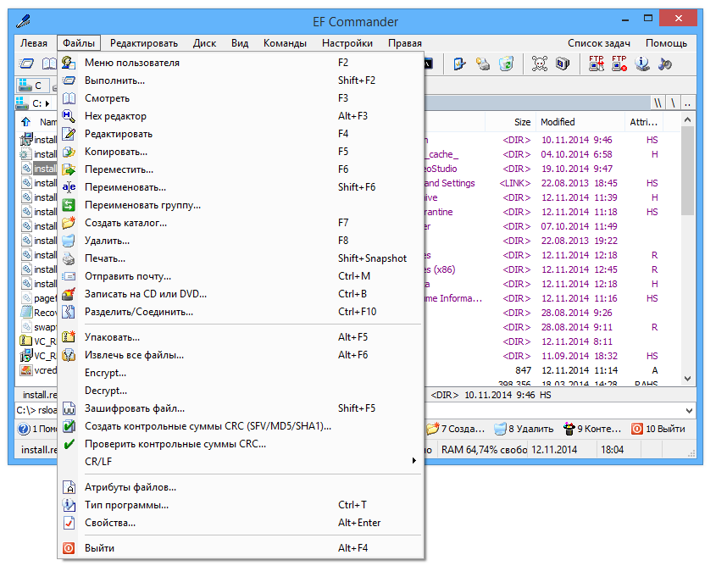Image resolution: width=727 pixels, height=588 pixels.
Task: Click the 8 Удалить function key button
Action: point(524,429)
